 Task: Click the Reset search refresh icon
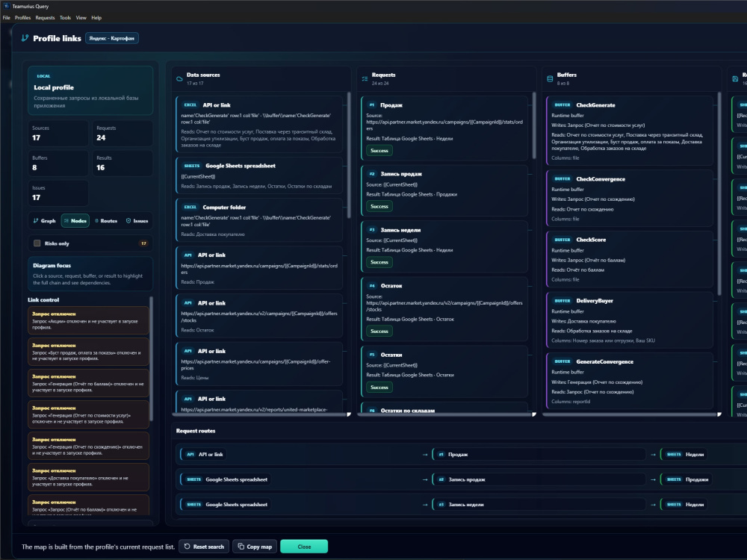click(x=187, y=547)
